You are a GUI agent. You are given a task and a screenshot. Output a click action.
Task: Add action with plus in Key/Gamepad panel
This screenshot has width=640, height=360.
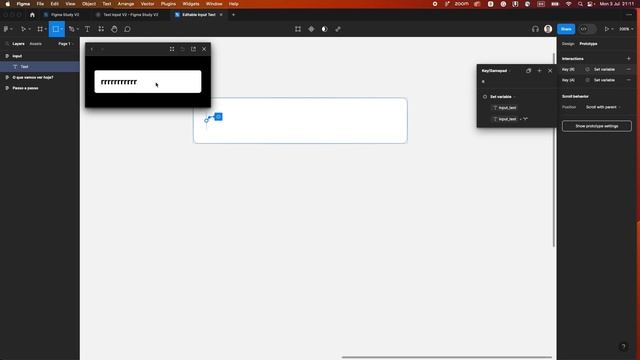pos(539,71)
